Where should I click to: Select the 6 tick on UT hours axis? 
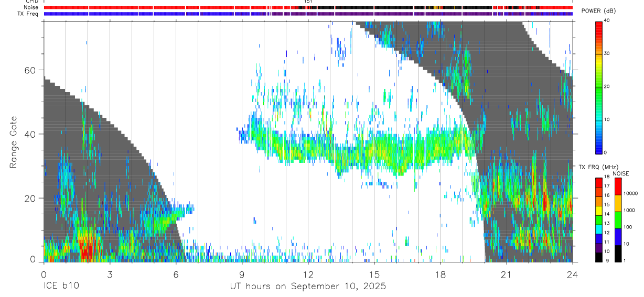click(176, 274)
